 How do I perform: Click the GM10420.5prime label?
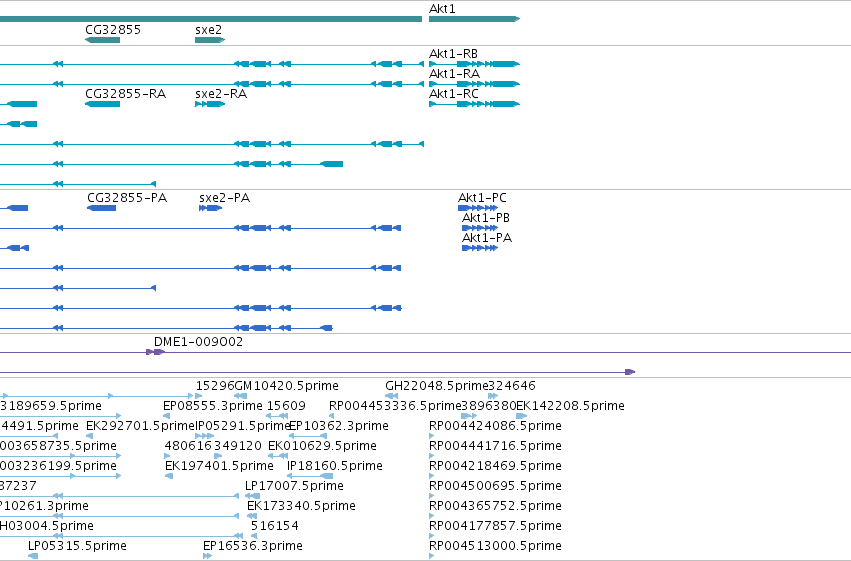[x=287, y=386]
